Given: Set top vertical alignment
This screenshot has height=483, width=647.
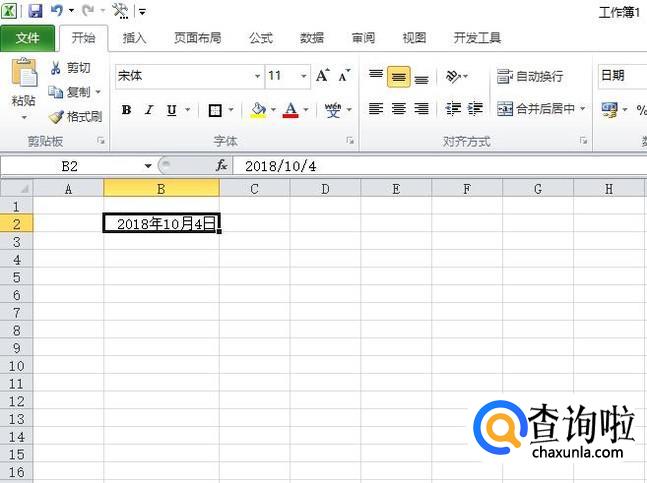Looking at the screenshot, I should 375,76.
